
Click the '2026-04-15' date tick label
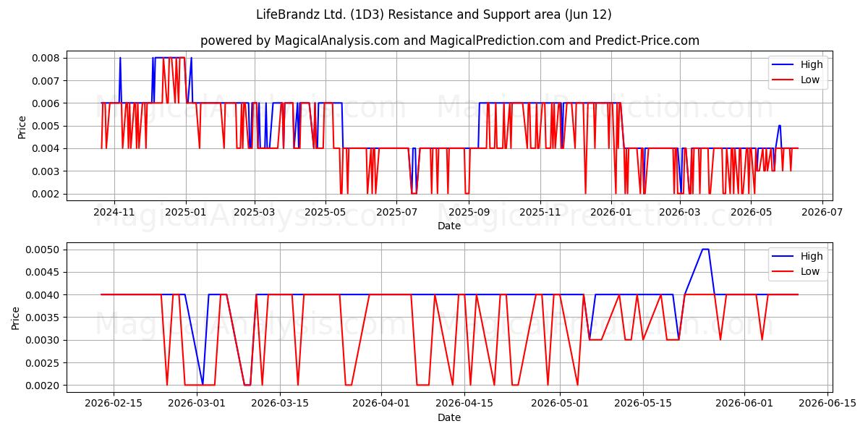pos(464,404)
